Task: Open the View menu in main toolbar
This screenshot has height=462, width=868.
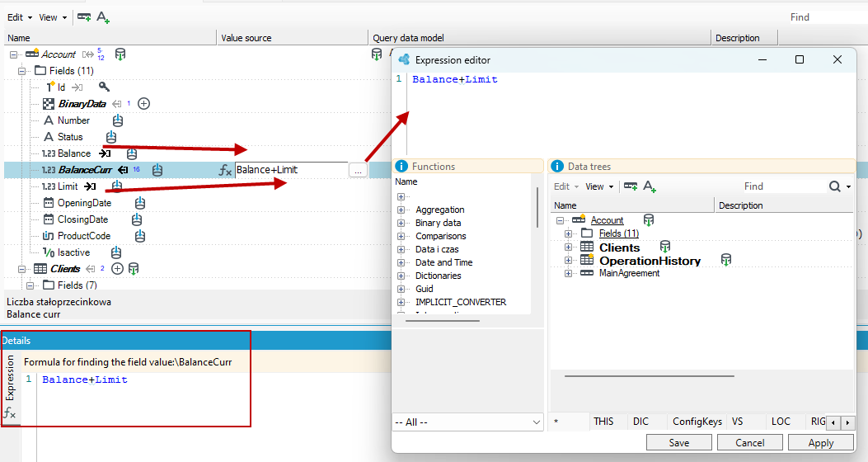Action: pyautogui.click(x=53, y=17)
